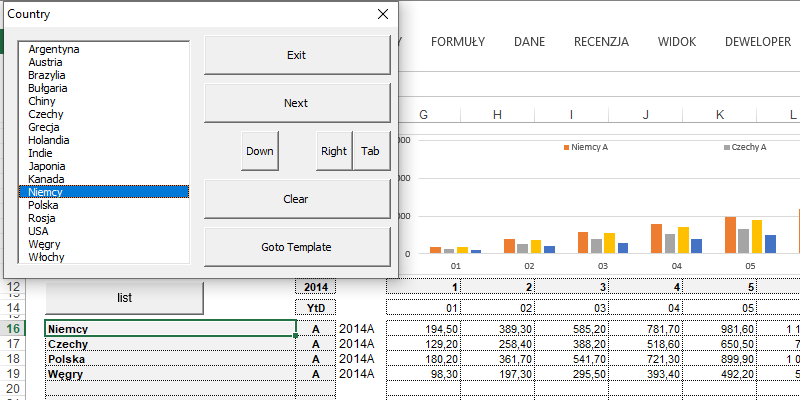Select Japonia in the listbox

tap(49, 166)
